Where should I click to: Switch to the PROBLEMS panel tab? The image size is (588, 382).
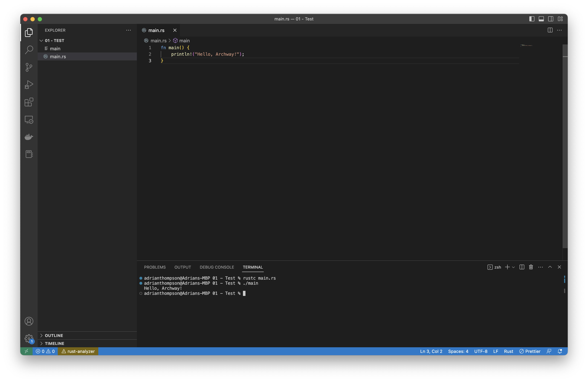(155, 267)
